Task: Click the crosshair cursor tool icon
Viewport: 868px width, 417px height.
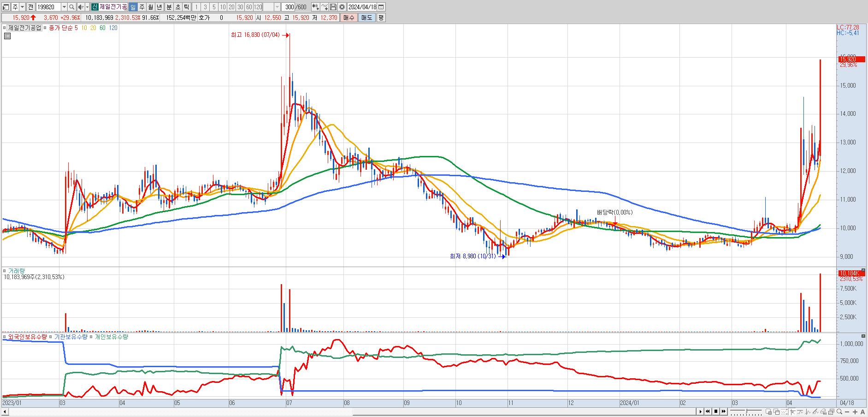Action: coord(793,412)
